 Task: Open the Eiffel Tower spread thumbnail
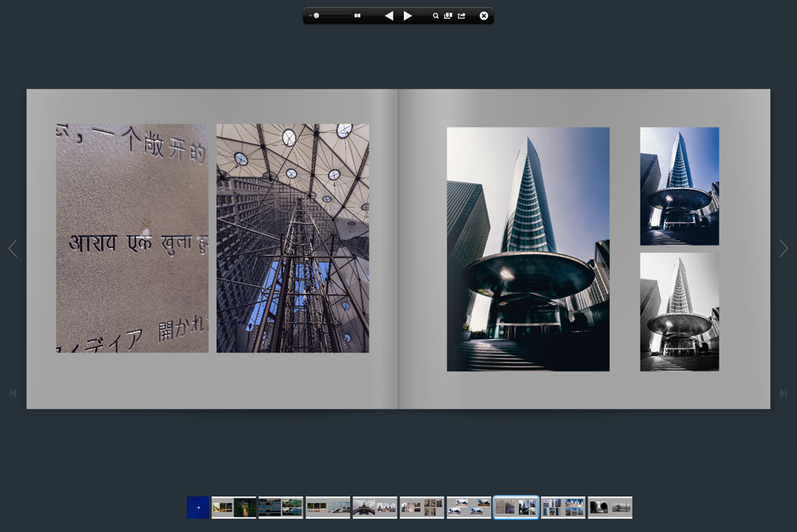pyautogui.click(x=375, y=507)
